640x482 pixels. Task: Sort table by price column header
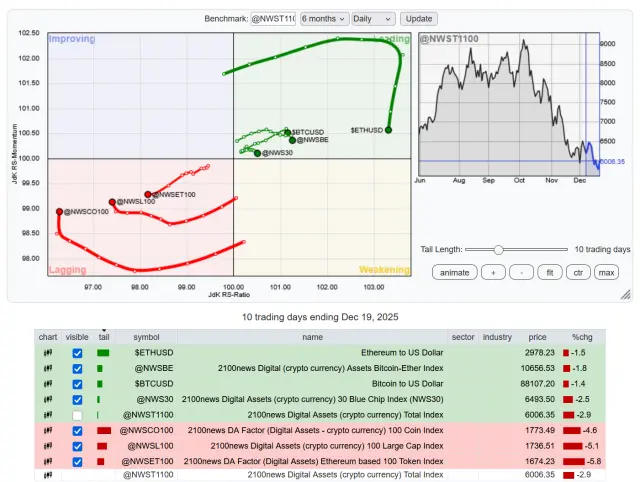pyautogui.click(x=537, y=337)
